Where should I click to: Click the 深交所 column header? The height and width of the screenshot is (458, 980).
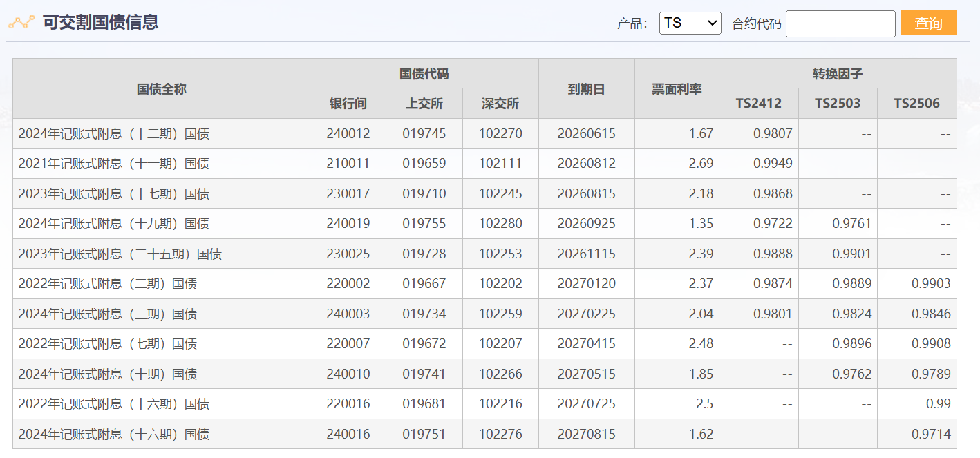(x=500, y=104)
